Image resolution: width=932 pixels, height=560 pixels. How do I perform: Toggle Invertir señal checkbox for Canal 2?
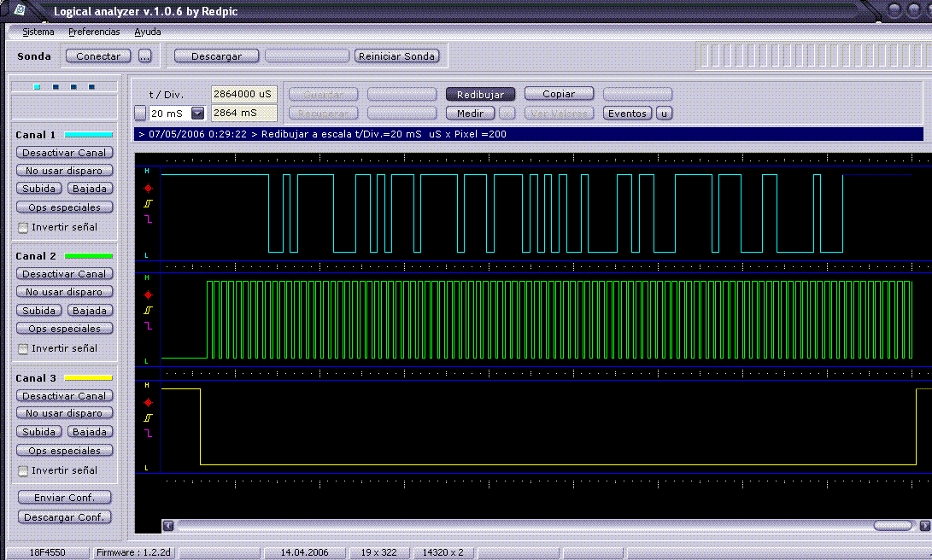tap(23, 348)
